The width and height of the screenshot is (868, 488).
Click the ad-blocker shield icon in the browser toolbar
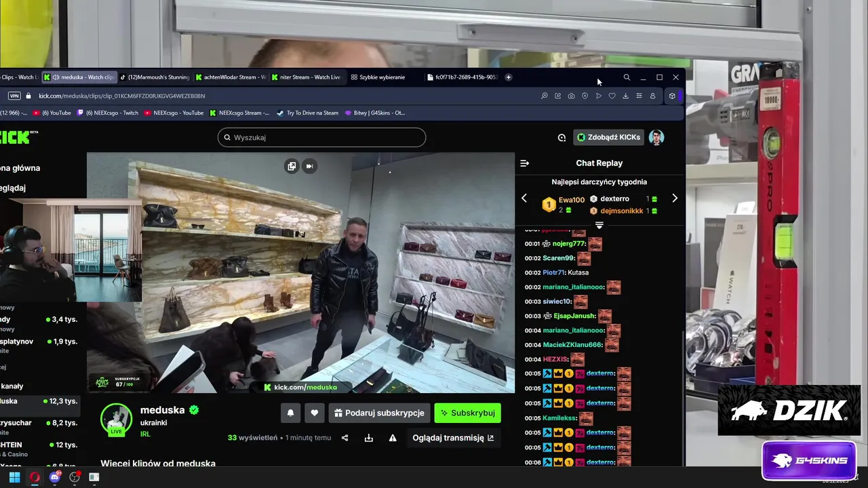585,96
